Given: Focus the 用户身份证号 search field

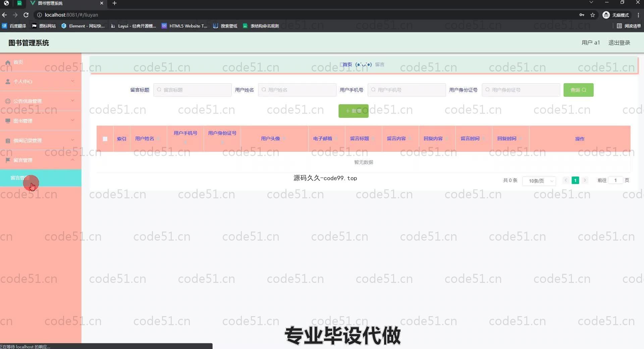Looking at the screenshot, I should point(521,90).
